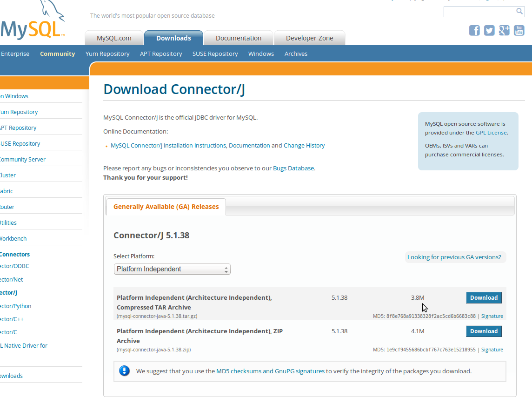Click Looking for previous GA versions?

pos(455,257)
